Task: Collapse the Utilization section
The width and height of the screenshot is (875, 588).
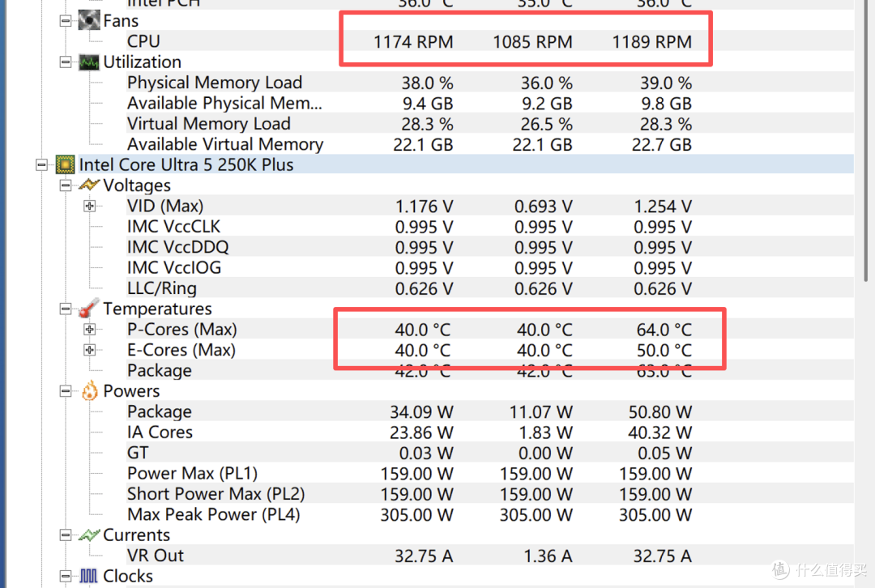Action: pos(66,62)
